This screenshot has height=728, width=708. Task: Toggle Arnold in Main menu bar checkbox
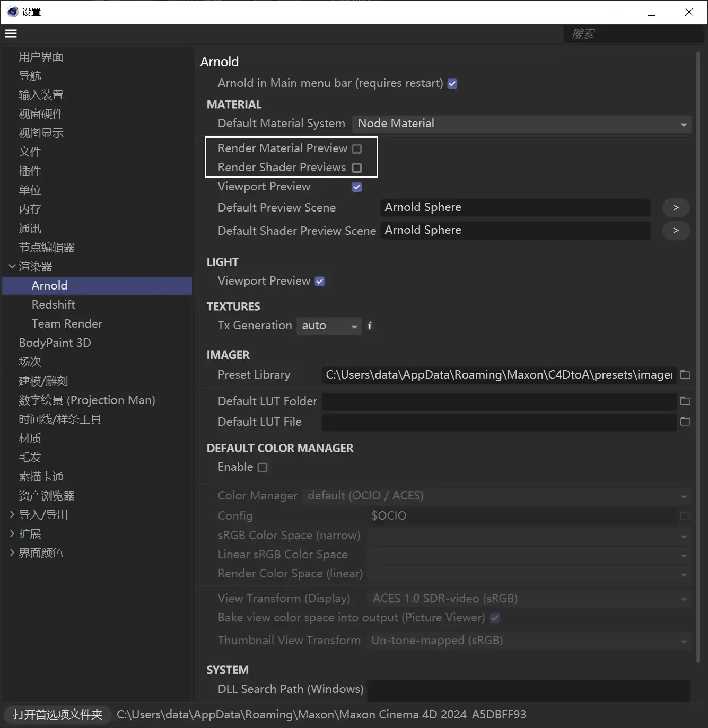452,84
